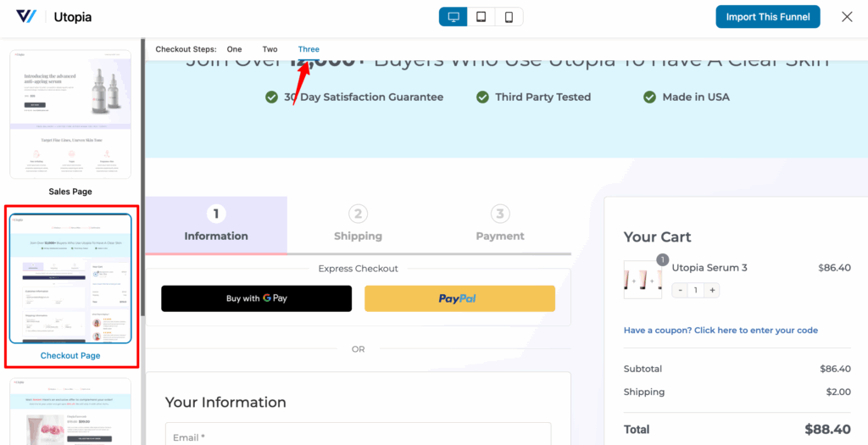Click the cart item count badge

pyautogui.click(x=663, y=259)
